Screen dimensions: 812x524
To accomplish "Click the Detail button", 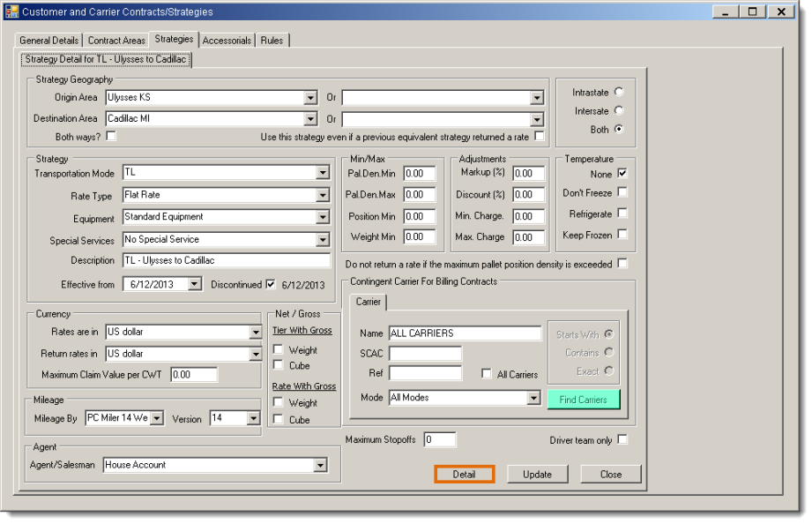I will (464, 475).
